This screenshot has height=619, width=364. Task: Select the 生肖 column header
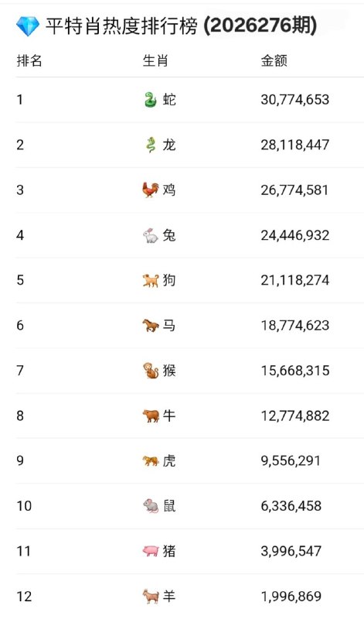coord(155,61)
